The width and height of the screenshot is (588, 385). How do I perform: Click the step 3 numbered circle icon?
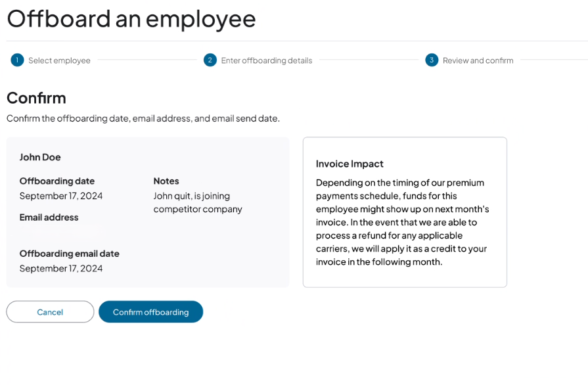click(432, 60)
